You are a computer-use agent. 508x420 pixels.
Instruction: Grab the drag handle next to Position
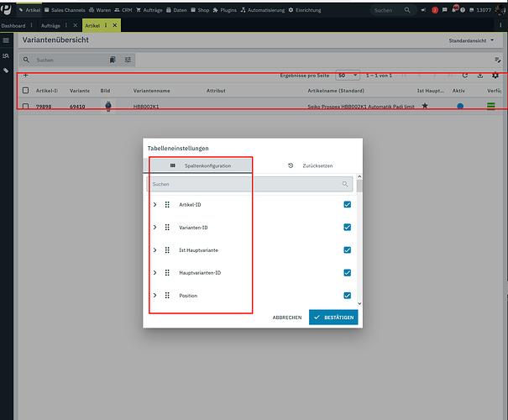point(167,295)
